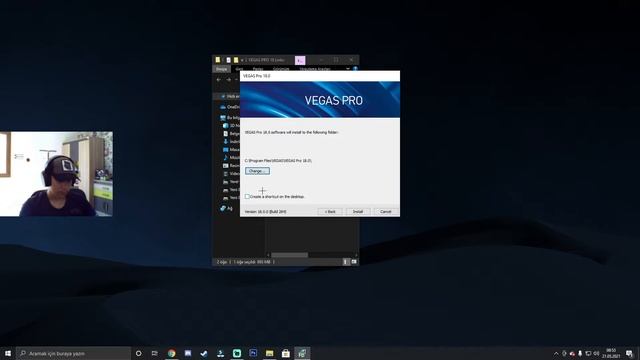The image size is (640, 360).
Task: Open the notification center icon
Action: 629,353
